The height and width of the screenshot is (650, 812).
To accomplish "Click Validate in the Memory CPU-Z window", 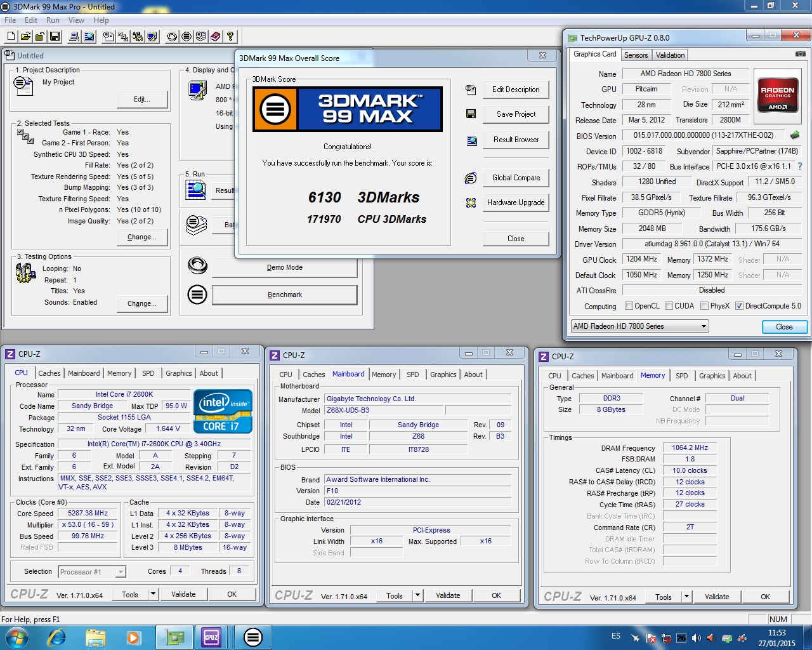I will [x=717, y=597].
